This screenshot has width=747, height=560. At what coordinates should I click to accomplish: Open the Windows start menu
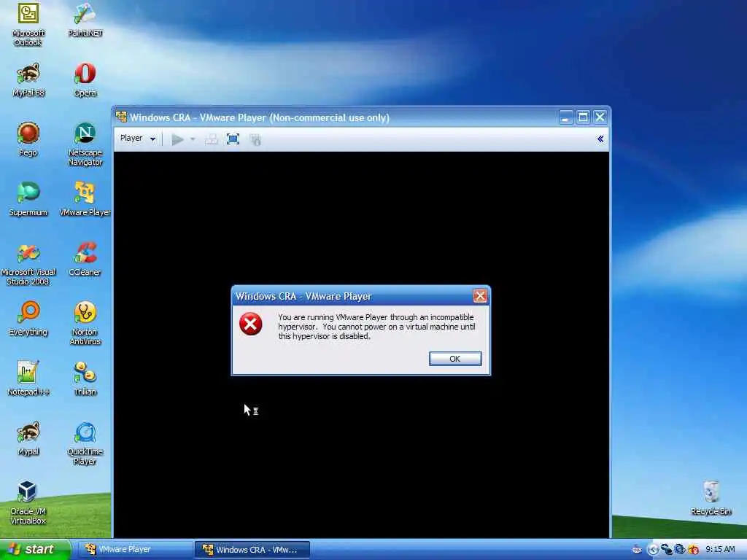35,549
